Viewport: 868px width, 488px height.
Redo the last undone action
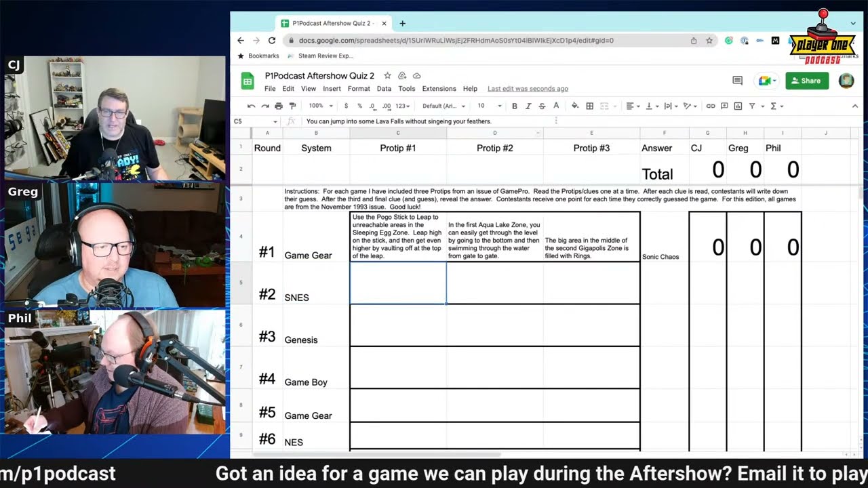[x=264, y=106]
